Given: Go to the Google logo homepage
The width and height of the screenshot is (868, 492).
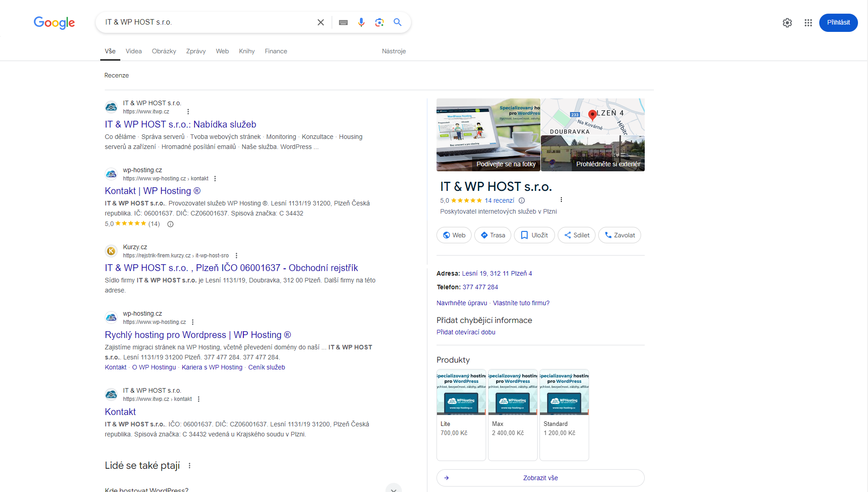Looking at the screenshot, I should pos(54,22).
